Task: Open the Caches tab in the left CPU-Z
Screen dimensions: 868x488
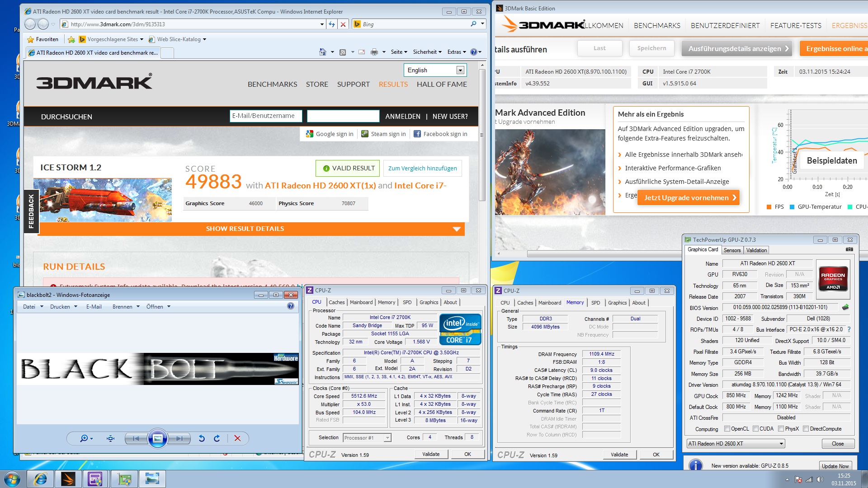Action: [x=337, y=302]
